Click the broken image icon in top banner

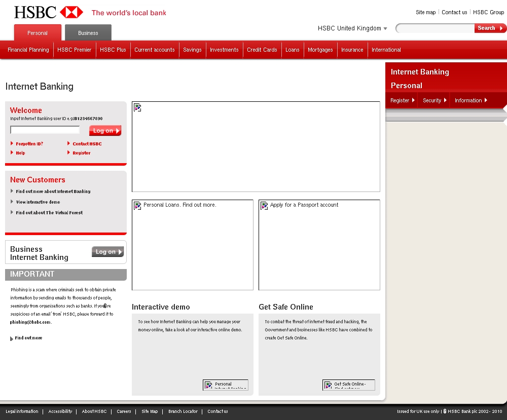pyautogui.click(x=137, y=107)
